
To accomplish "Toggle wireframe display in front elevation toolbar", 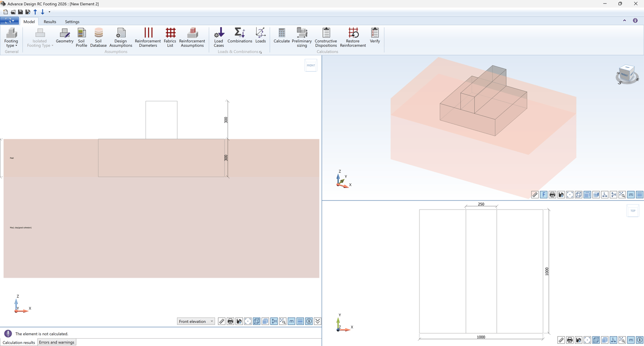I will click(x=256, y=322).
